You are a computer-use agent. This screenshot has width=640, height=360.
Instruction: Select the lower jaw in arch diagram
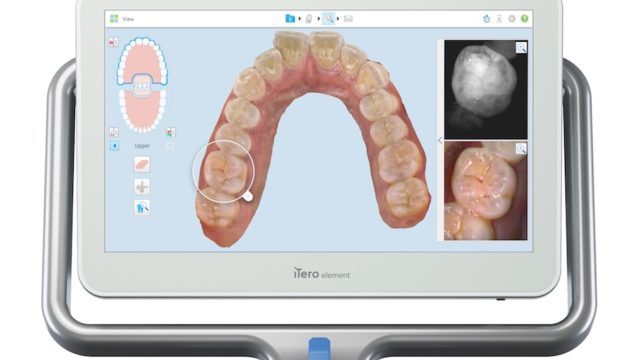[142, 111]
